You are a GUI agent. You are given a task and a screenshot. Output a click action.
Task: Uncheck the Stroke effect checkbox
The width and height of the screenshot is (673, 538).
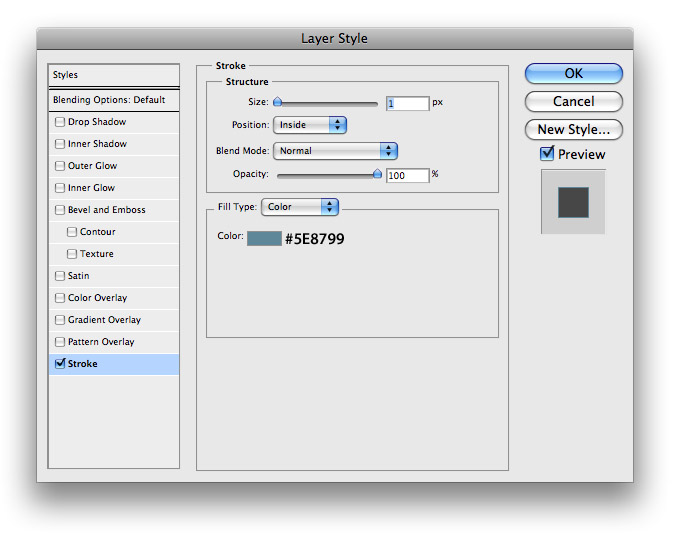click(x=60, y=363)
